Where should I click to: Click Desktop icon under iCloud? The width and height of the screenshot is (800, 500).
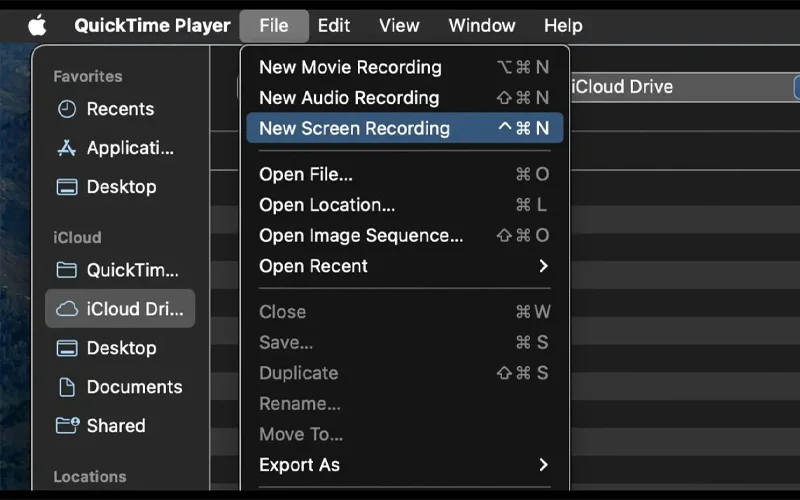point(67,348)
